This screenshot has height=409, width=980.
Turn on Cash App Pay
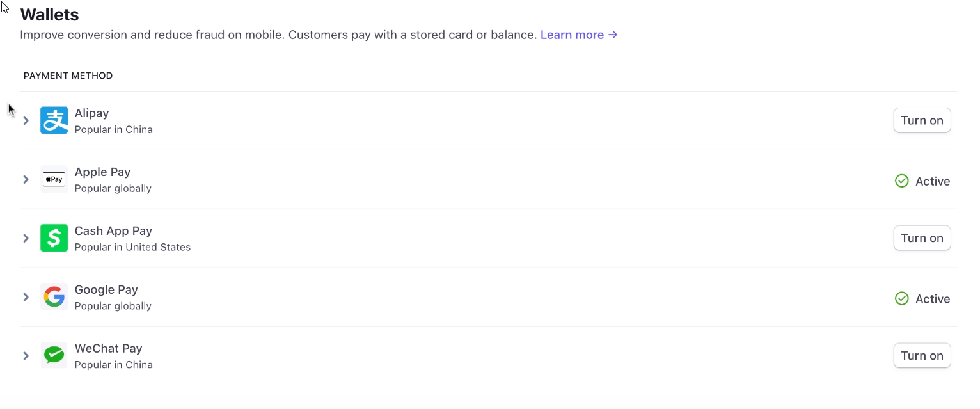(922, 238)
